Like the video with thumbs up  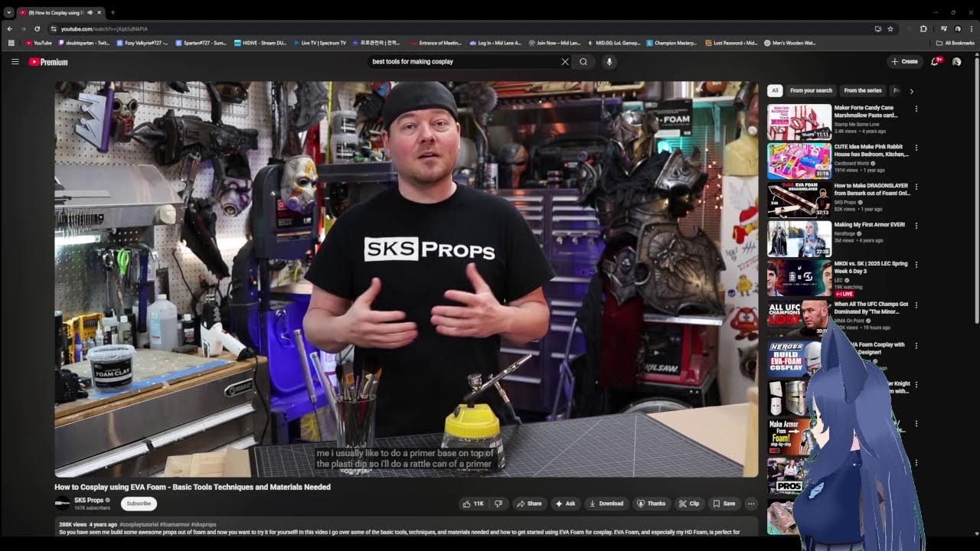[x=473, y=504]
